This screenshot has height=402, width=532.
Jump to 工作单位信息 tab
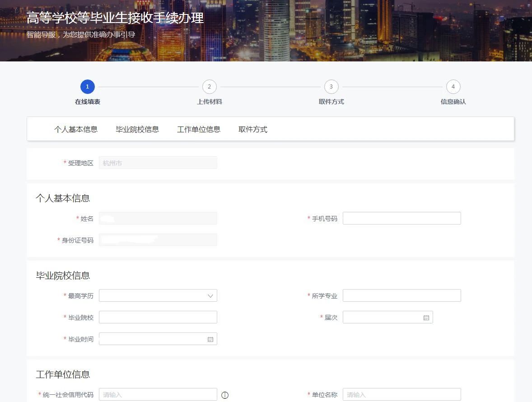tap(199, 129)
